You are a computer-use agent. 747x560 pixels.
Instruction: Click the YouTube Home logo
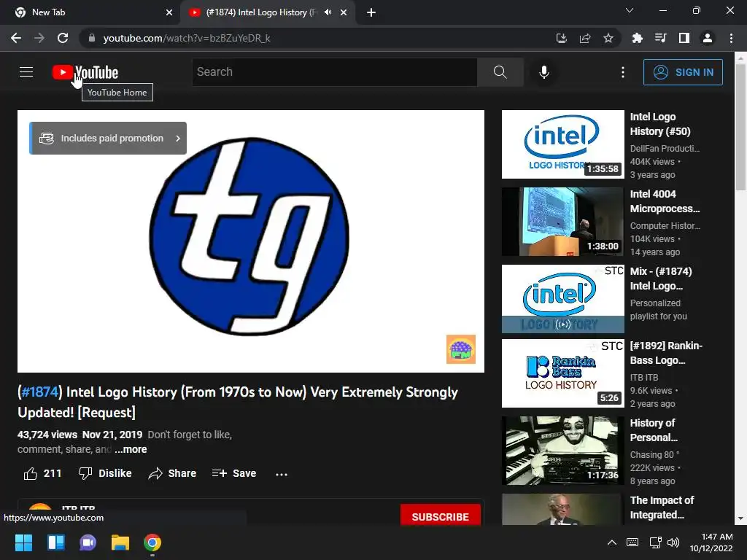tap(85, 72)
